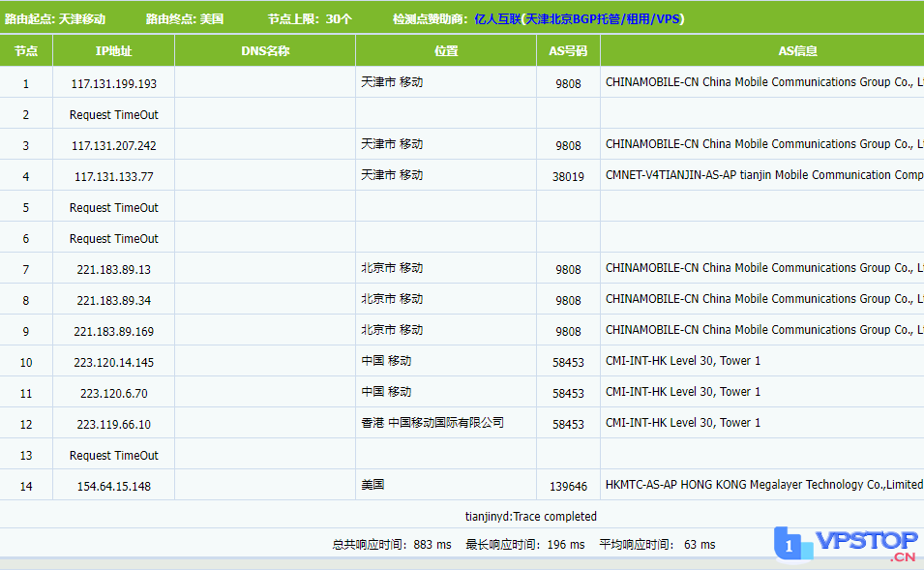Click the AS号码 column header
924x570 pixels.
point(568,51)
